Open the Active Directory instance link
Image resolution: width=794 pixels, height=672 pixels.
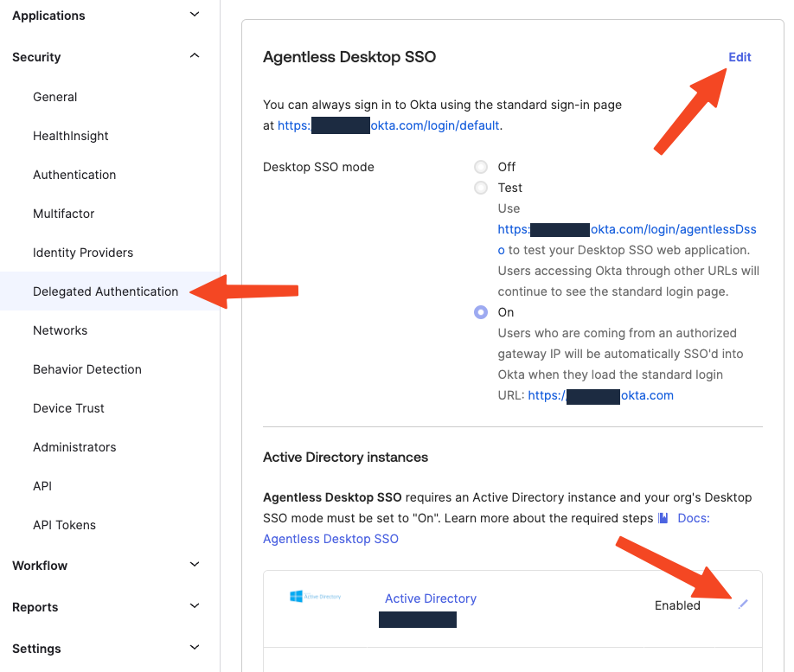point(430,598)
